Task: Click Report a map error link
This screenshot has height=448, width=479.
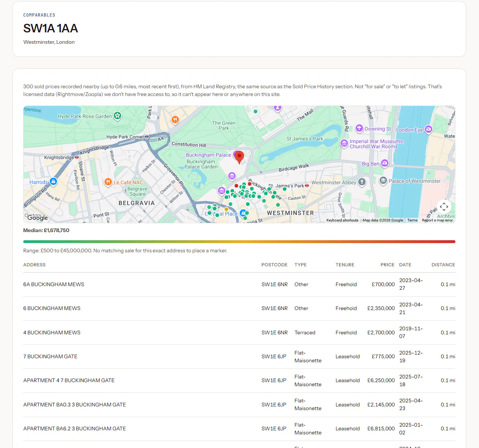Action: 437,220
